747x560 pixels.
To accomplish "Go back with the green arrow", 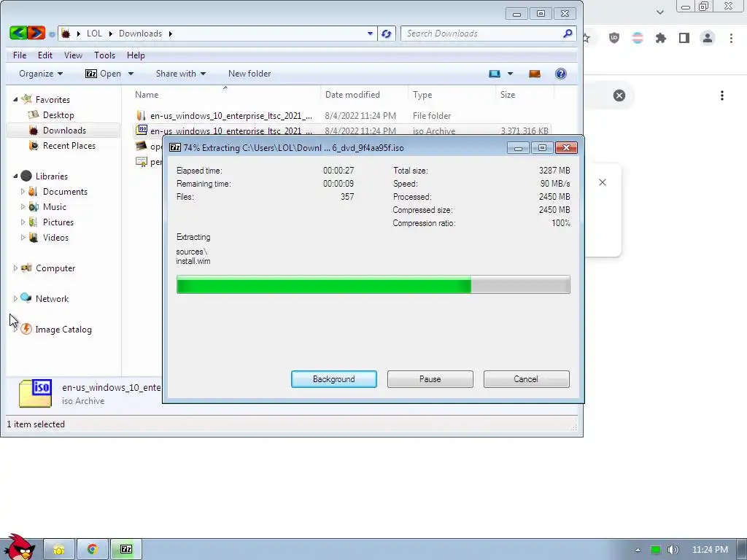I will [x=18, y=33].
